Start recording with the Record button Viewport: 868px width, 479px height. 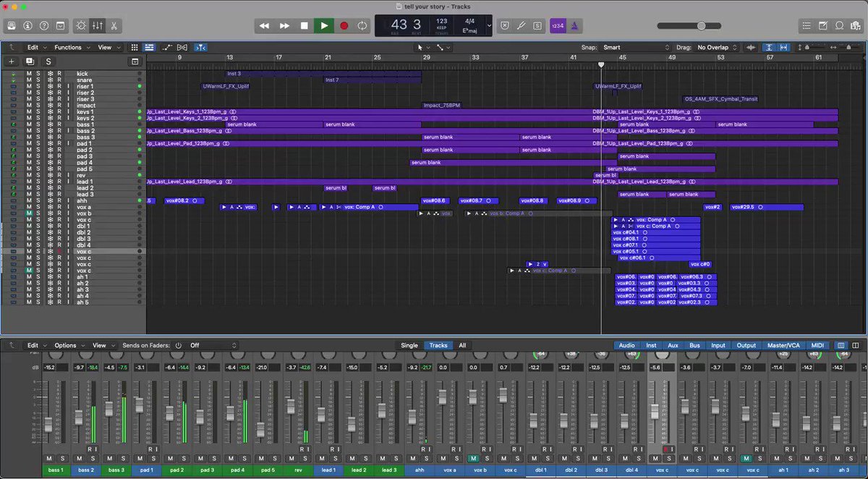coord(344,25)
